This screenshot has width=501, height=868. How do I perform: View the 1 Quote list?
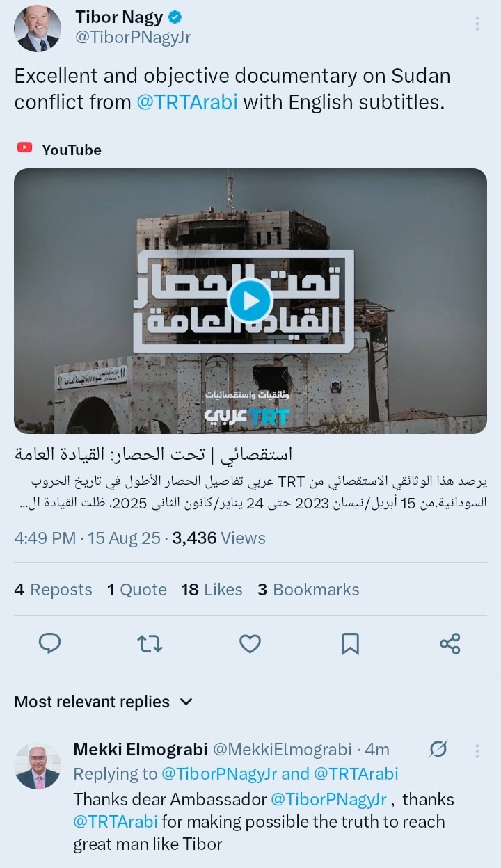[x=136, y=589]
